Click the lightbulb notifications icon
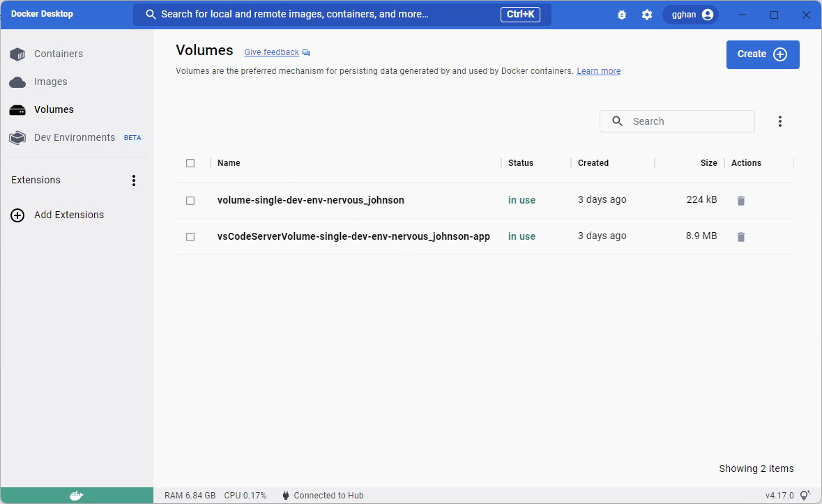The height and width of the screenshot is (504, 822). 805,495
